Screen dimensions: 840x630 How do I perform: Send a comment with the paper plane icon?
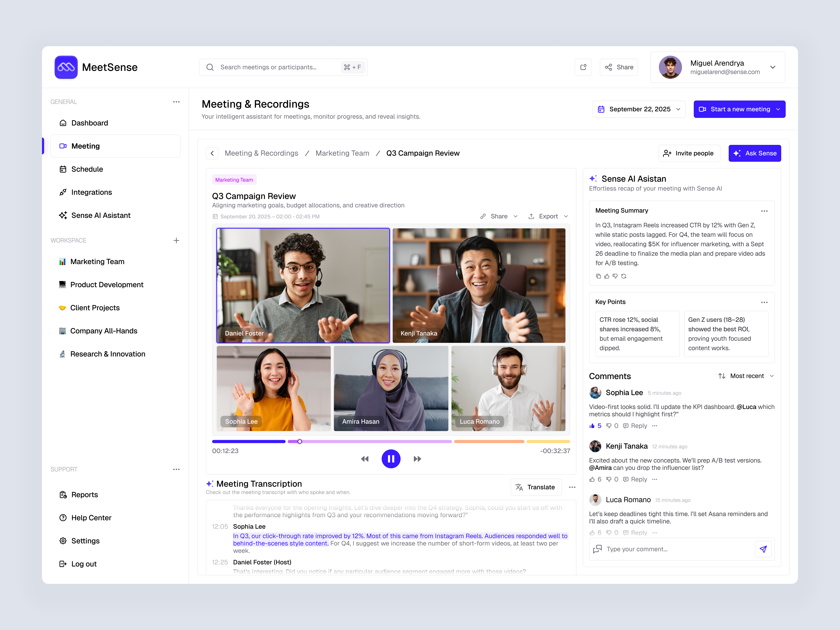coord(763,549)
